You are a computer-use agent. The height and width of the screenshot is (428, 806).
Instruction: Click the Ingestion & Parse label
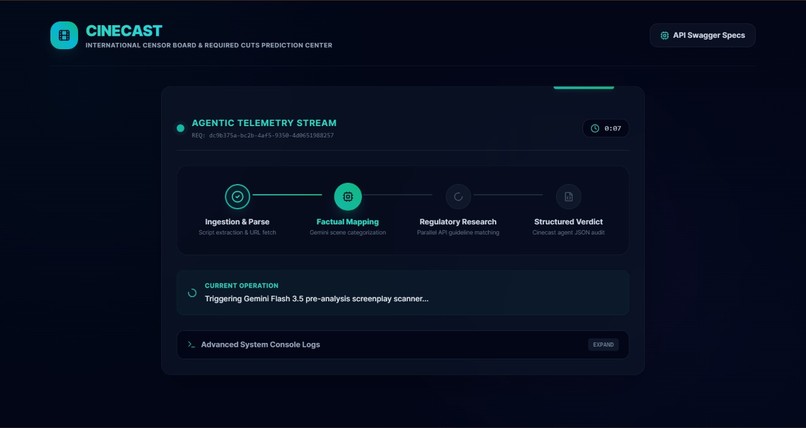point(237,222)
